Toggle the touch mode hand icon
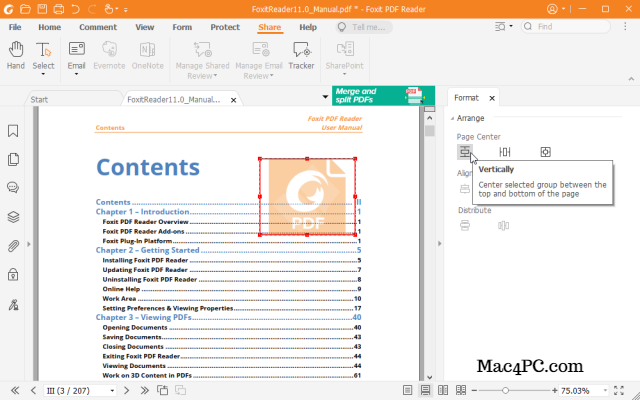 109,9
